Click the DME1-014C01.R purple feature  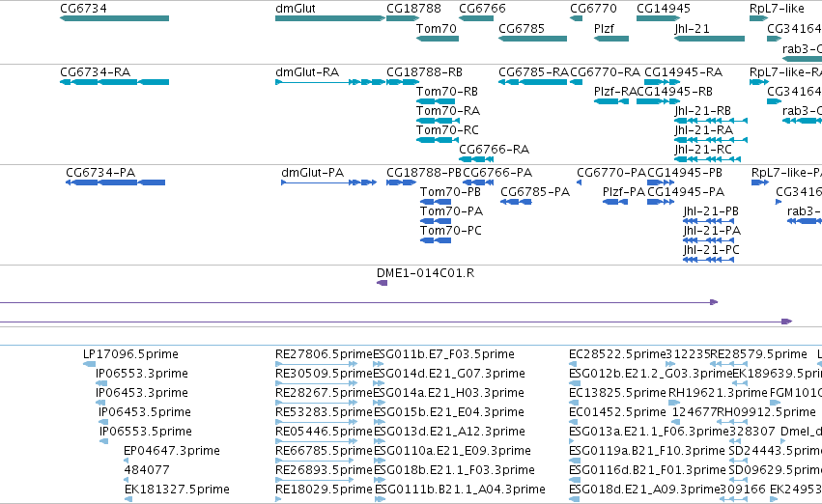point(383,283)
